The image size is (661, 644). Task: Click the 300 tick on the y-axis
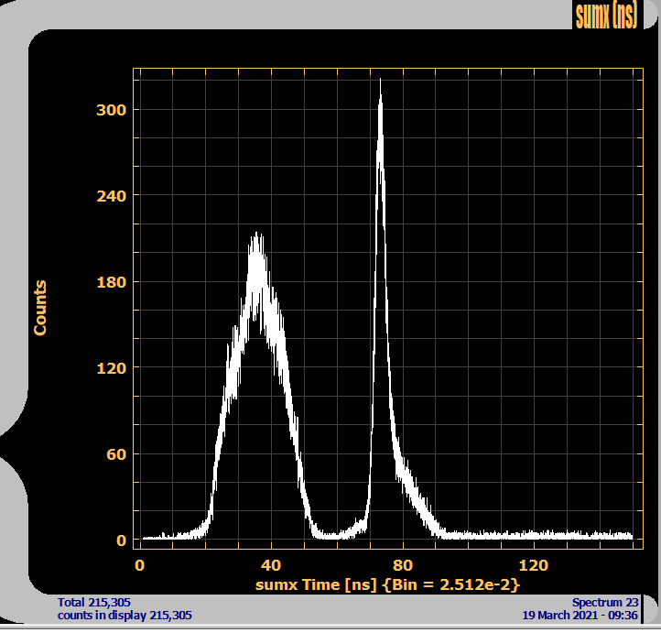[x=112, y=110]
